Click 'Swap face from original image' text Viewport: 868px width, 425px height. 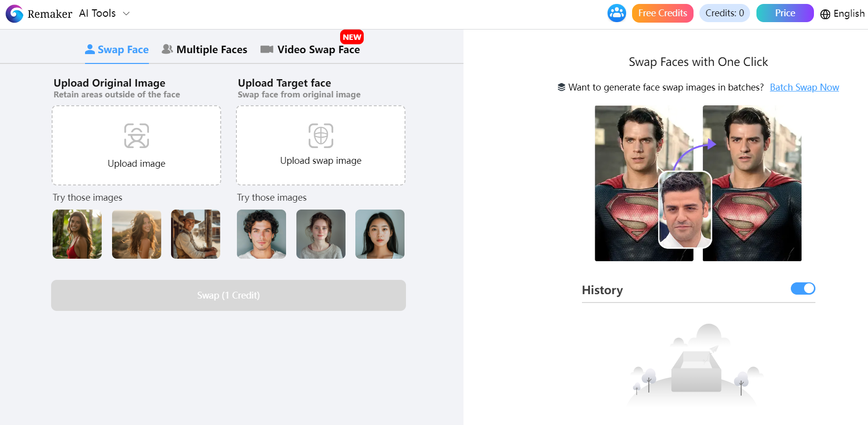pyautogui.click(x=299, y=94)
